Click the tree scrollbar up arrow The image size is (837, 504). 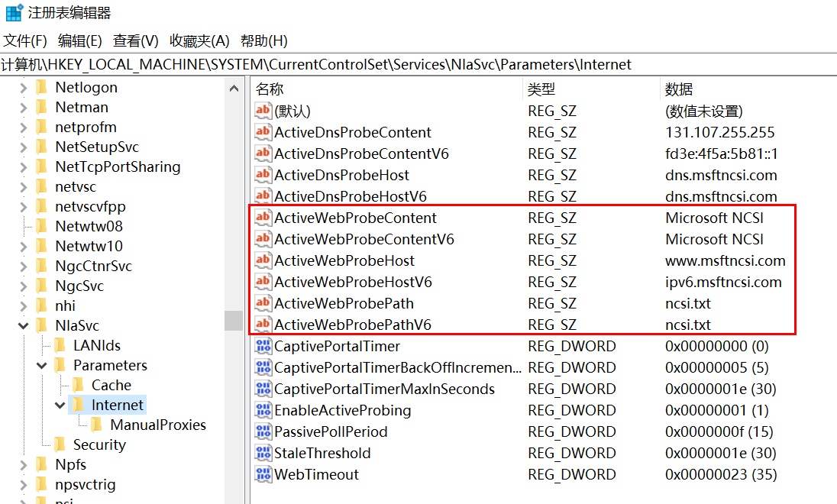point(234,88)
